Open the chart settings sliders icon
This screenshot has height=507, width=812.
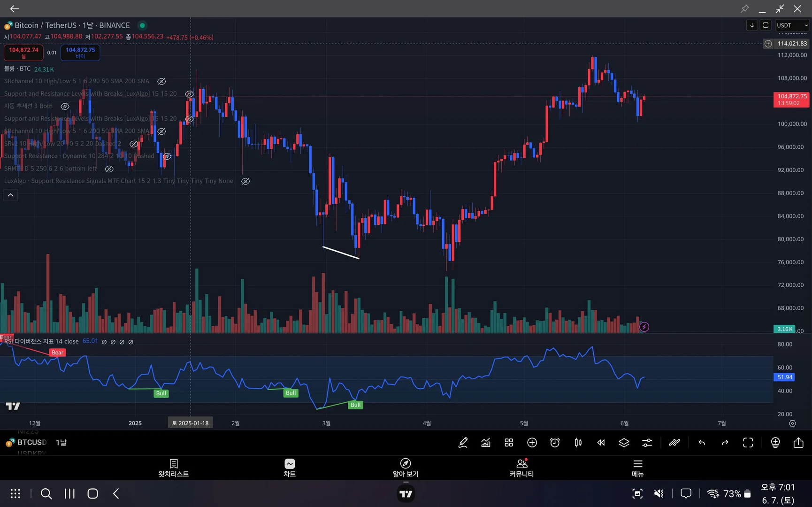647,443
